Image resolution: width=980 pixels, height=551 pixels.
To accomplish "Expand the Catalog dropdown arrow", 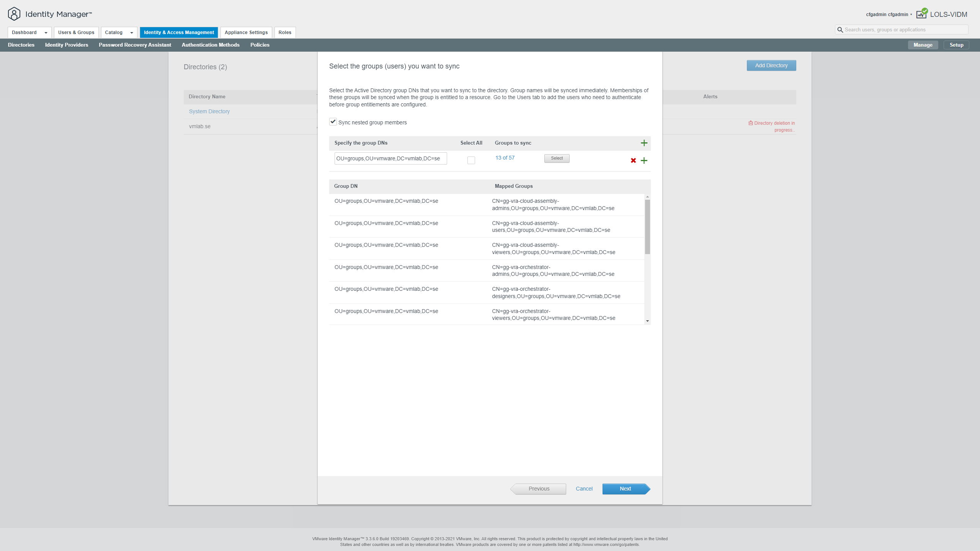I will click(x=132, y=33).
